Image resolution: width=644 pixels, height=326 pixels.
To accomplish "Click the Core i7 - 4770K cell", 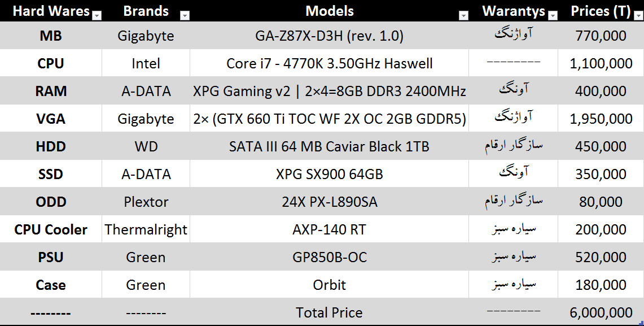I will (x=330, y=64).
